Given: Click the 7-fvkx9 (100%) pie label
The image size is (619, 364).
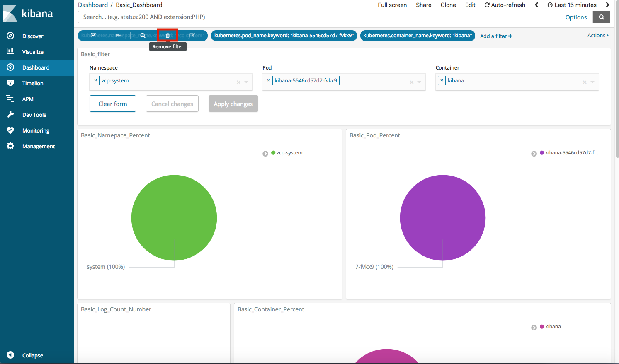Looking at the screenshot, I should tap(374, 267).
